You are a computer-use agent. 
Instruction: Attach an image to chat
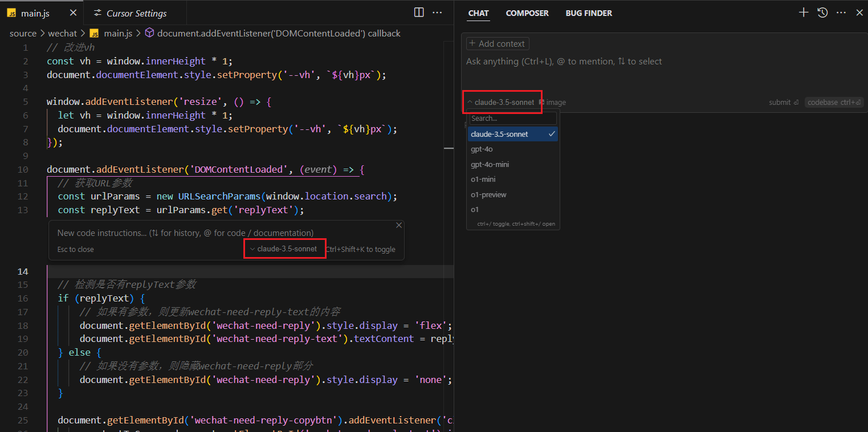click(x=552, y=103)
